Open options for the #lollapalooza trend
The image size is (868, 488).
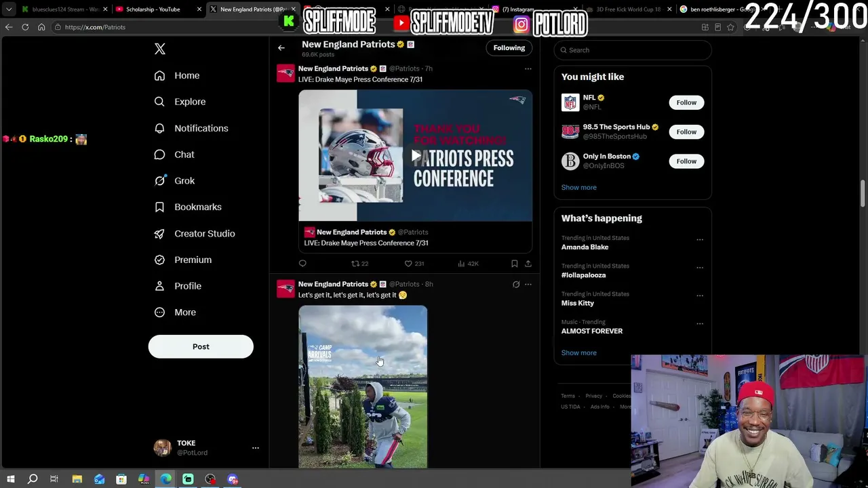700,268
